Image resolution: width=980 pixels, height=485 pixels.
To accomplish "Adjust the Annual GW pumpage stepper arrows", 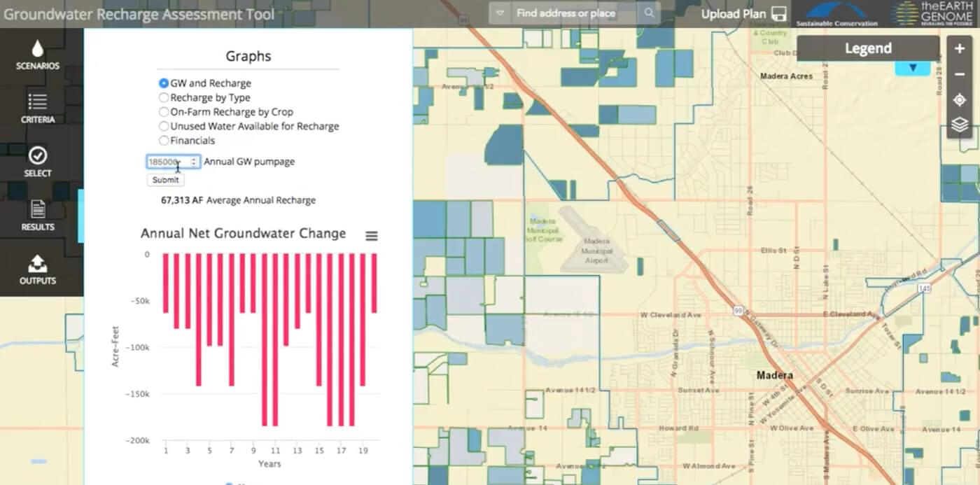I will [194, 162].
